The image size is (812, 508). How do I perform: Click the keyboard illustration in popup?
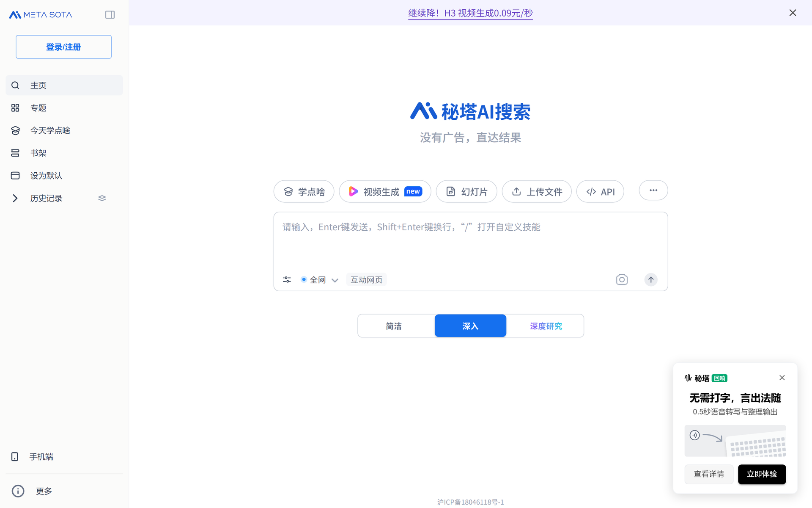click(735, 441)
